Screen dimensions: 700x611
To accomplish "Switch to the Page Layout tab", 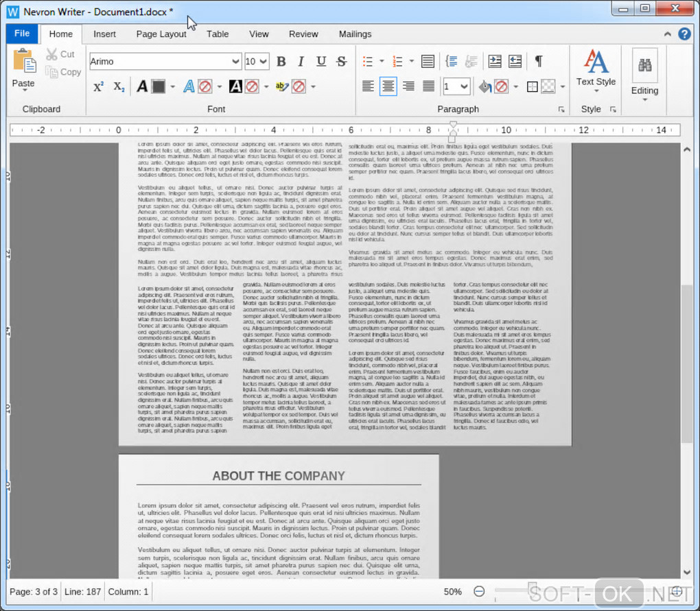I will (x=161, y=34).
